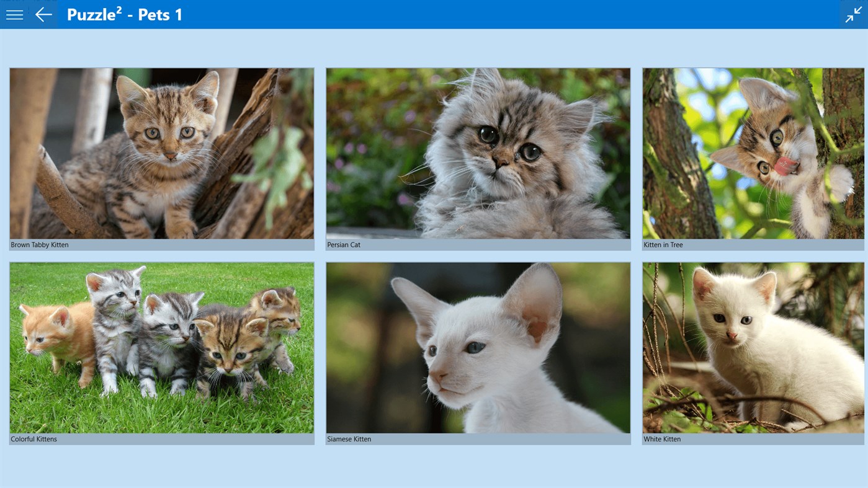Click the Brown Tabby Kitten caption label
This screenshot has height=488, width=868.
[39, 244]
